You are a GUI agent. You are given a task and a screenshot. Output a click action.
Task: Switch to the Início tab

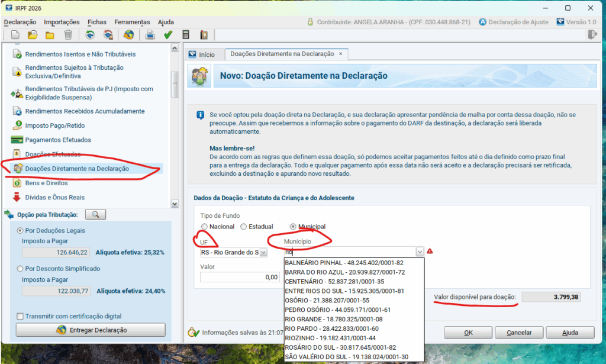point(205,53)
